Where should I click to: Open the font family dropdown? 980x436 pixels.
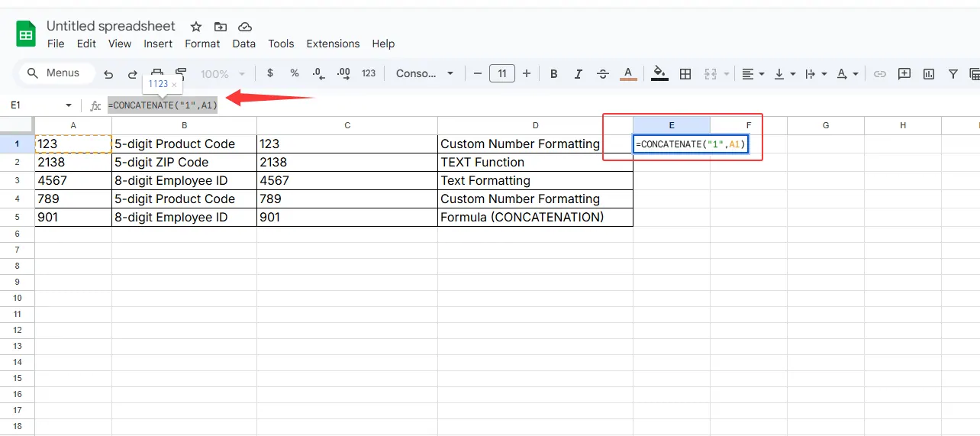[x=425, y=73]
